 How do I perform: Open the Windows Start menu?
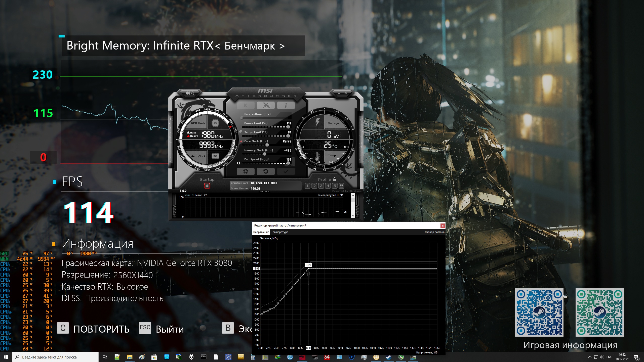(x=6, y=357)
